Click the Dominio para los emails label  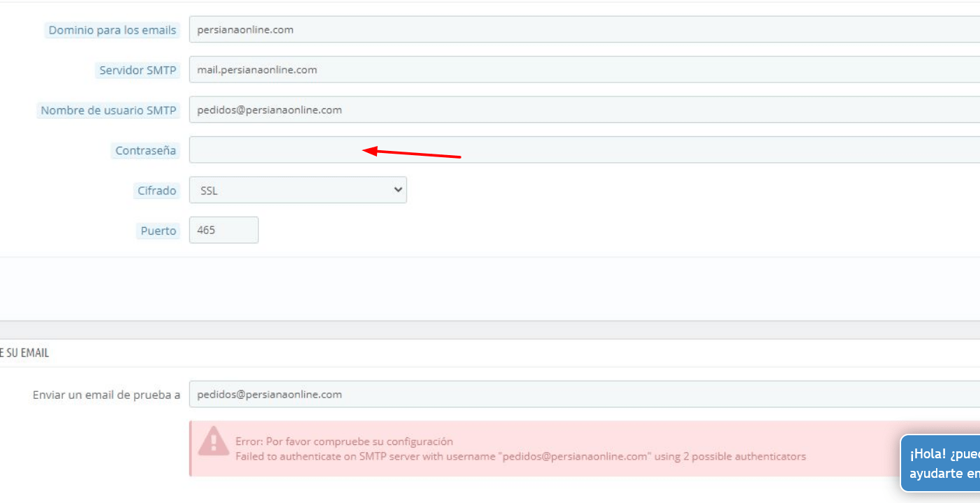pos(112,30)
